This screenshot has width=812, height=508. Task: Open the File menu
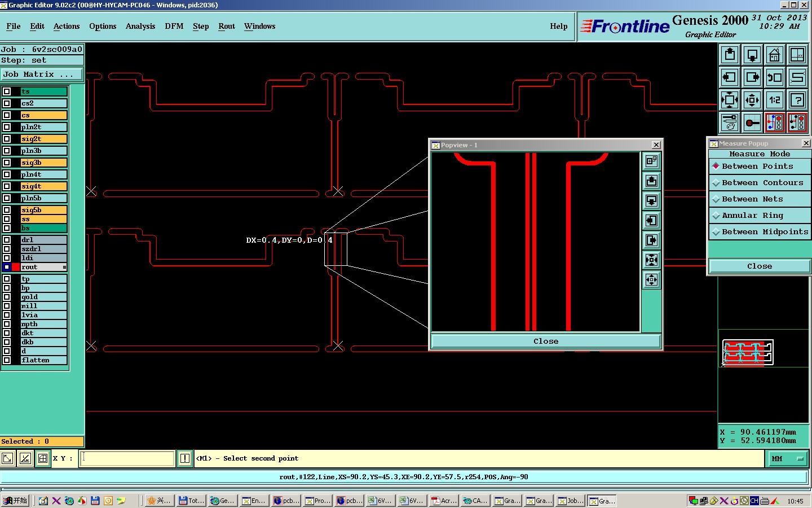14,27
